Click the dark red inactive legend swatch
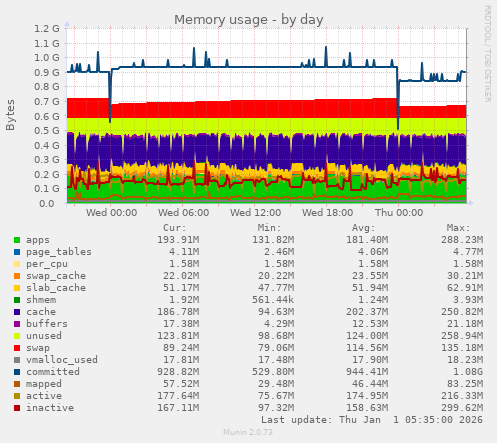Image resolution: width=497 pixels, height=443 pixels. (x=17, y=408)
